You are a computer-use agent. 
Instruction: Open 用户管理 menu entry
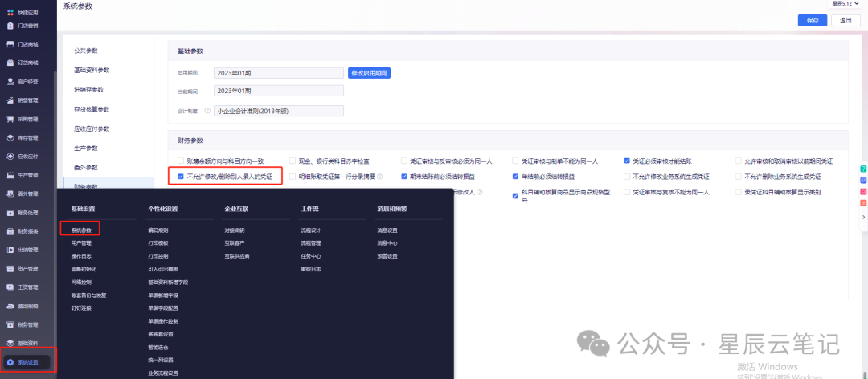click(81, 242)
